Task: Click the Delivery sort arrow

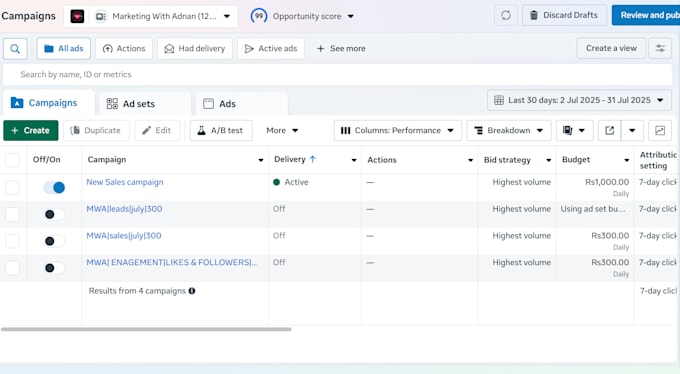Action: point(313,159)
